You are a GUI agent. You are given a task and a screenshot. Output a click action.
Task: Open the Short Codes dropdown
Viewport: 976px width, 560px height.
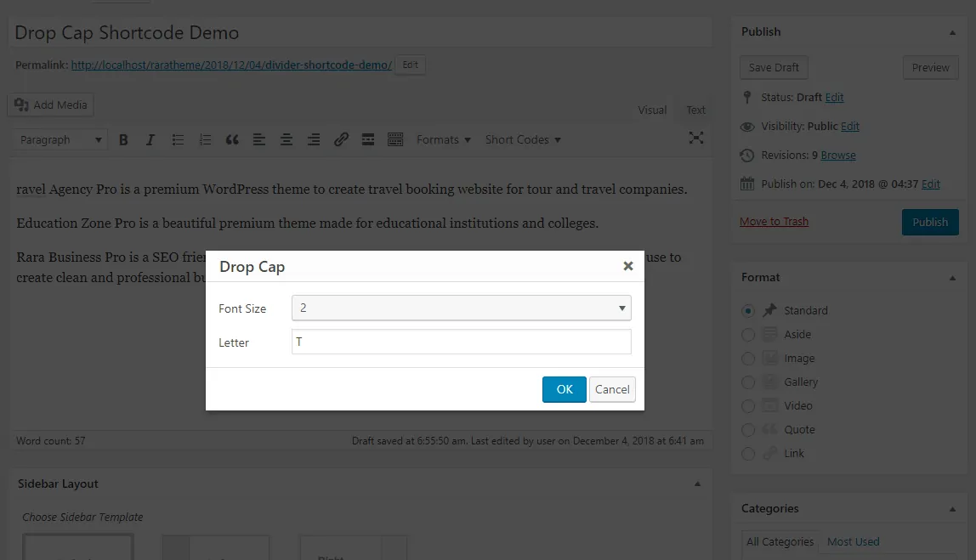tap(523, 140)
